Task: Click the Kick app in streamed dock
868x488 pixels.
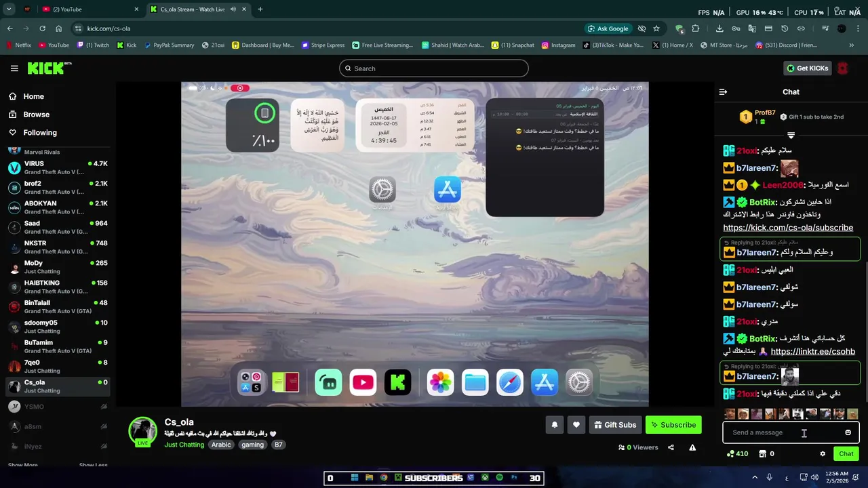Action: coord(398,382)
